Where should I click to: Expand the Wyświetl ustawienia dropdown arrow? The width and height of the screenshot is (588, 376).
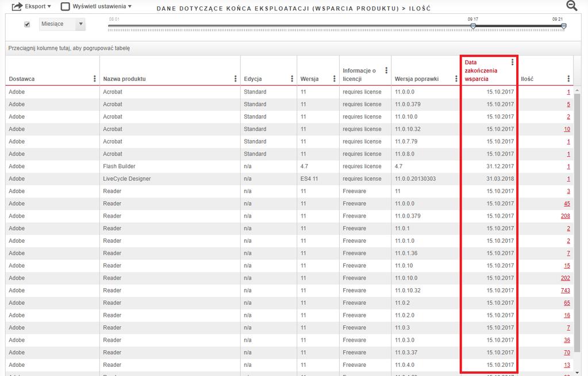(x=130, y=6)
